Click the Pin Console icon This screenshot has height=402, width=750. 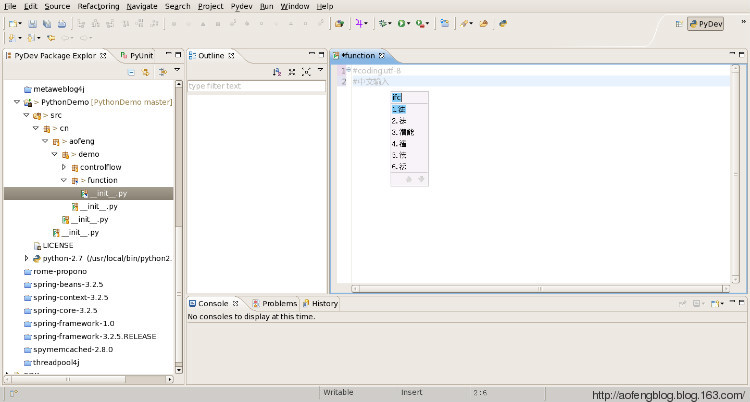click(x=683, y=303)
